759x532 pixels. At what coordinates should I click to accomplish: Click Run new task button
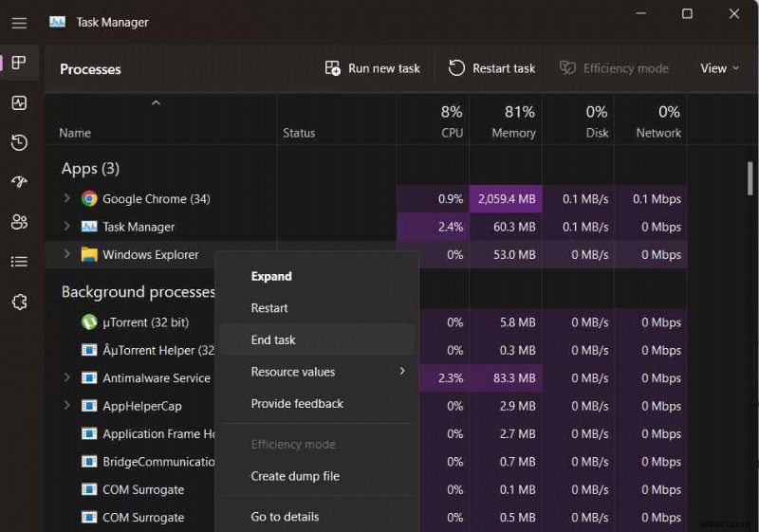pyautogui.click(x=372, y=68)
